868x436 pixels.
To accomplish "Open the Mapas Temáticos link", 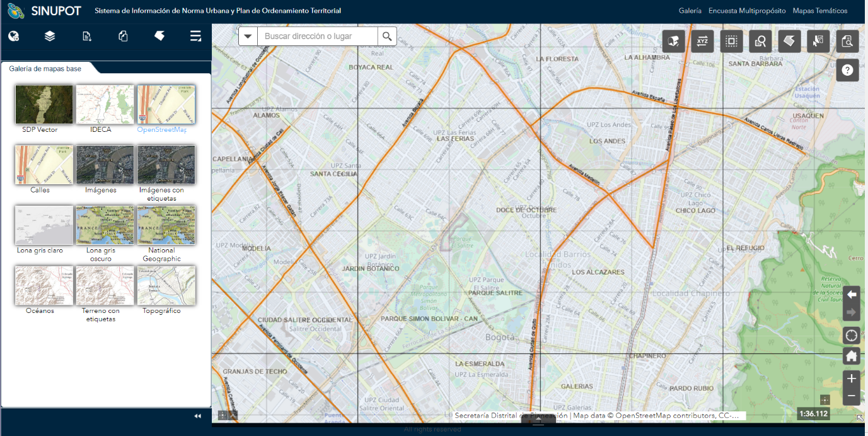I will tap(820, 11).
